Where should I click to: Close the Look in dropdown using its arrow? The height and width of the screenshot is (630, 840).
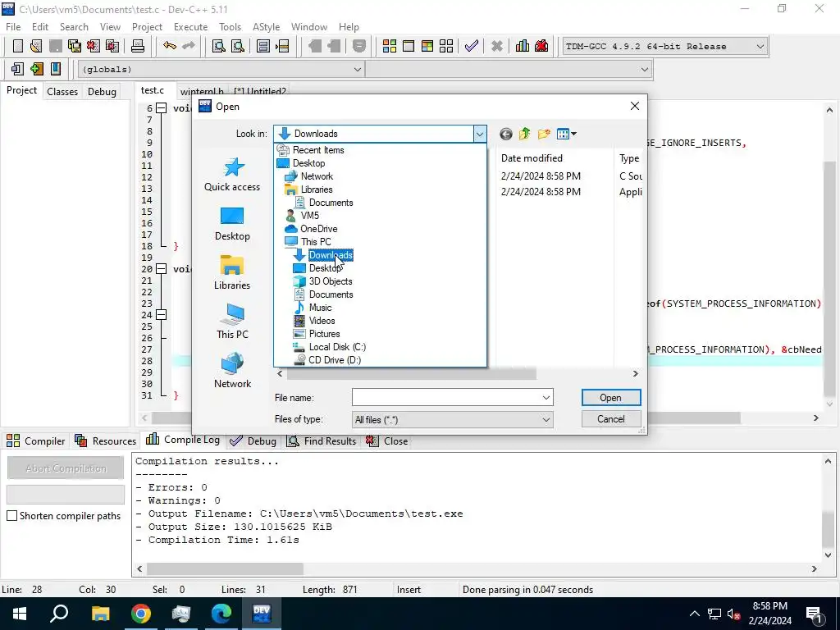click(479, 134)
